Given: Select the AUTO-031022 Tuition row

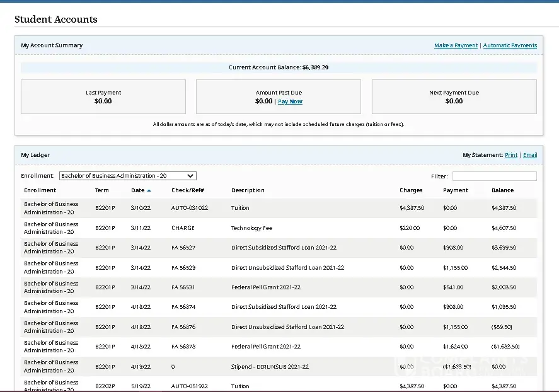Looking at the screenshot, I should click(240, 208).
